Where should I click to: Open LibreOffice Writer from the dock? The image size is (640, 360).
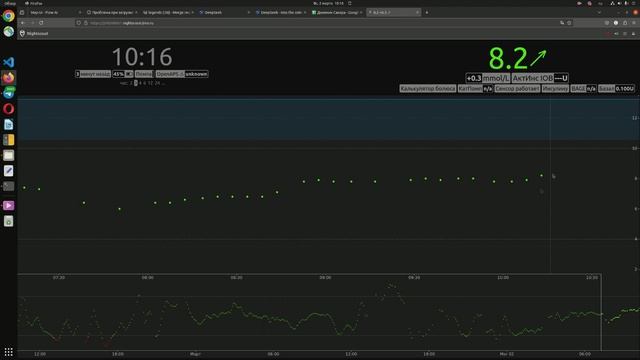coord(9,124)
